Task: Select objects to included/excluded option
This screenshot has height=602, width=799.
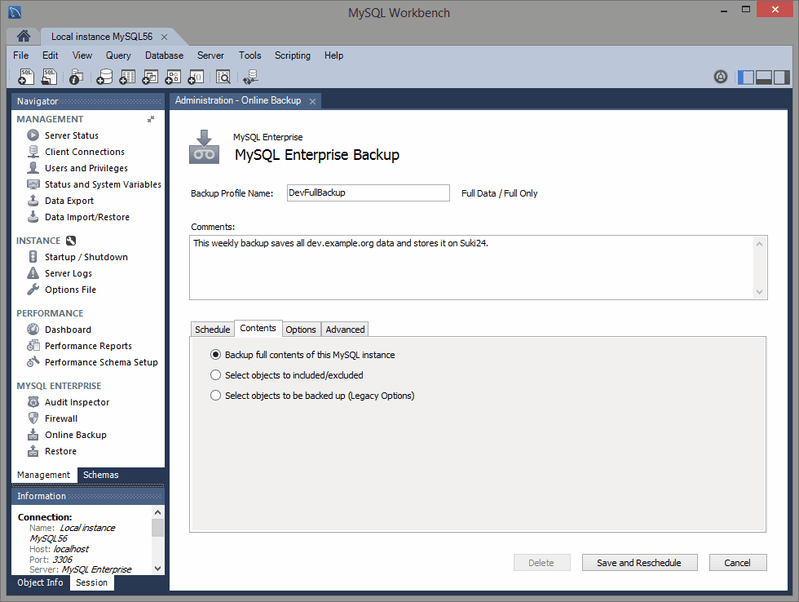Action: coord(286,375)
